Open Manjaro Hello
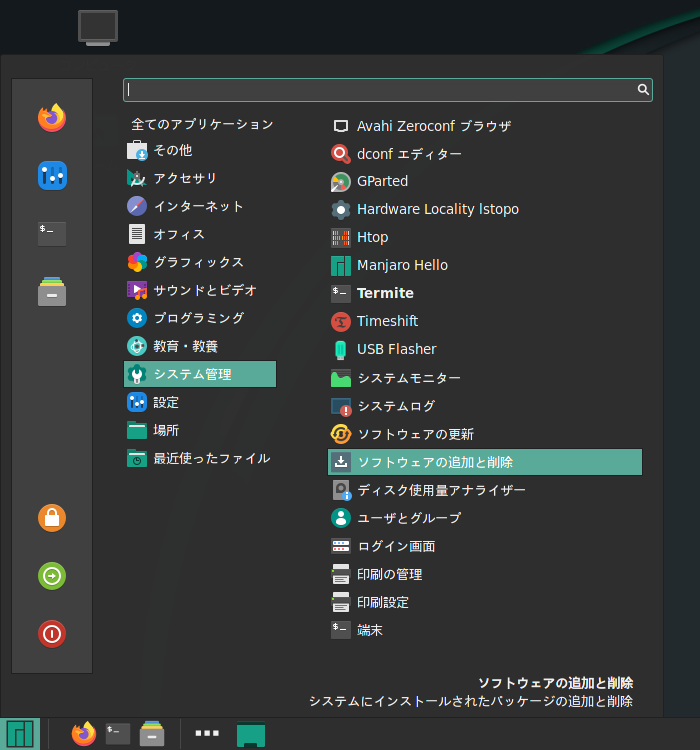The image size is (700, 750). [389, 265]
